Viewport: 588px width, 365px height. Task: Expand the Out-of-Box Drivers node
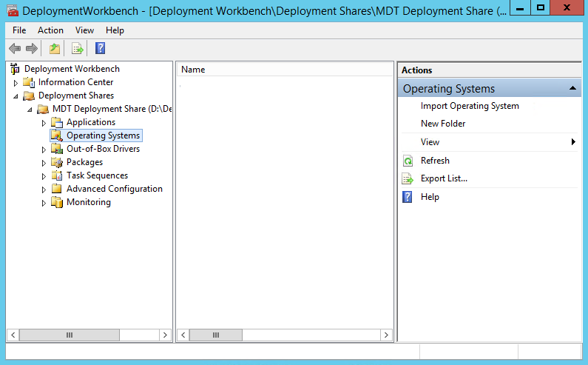pyautogui.click(x=44, y=150)
